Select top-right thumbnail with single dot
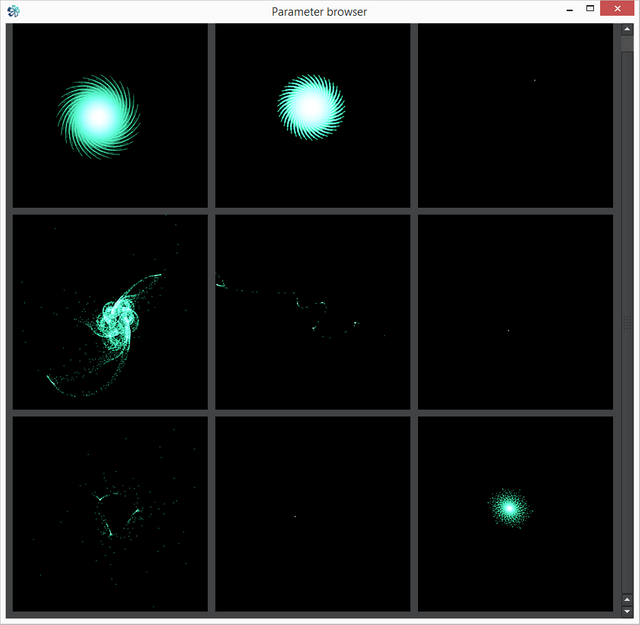The image size is (640, 625). (515, 116)
